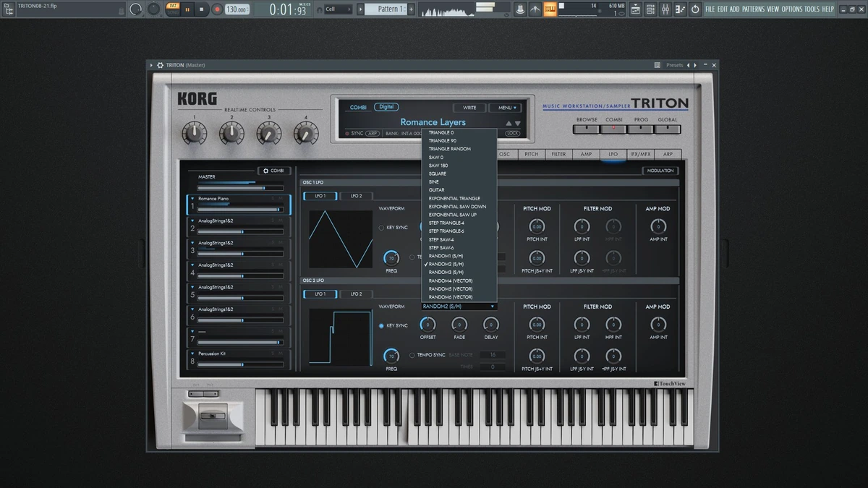Click the BROWSE hardware button
Viewport: 868px width, 488px height.
(x=587, y=129)
